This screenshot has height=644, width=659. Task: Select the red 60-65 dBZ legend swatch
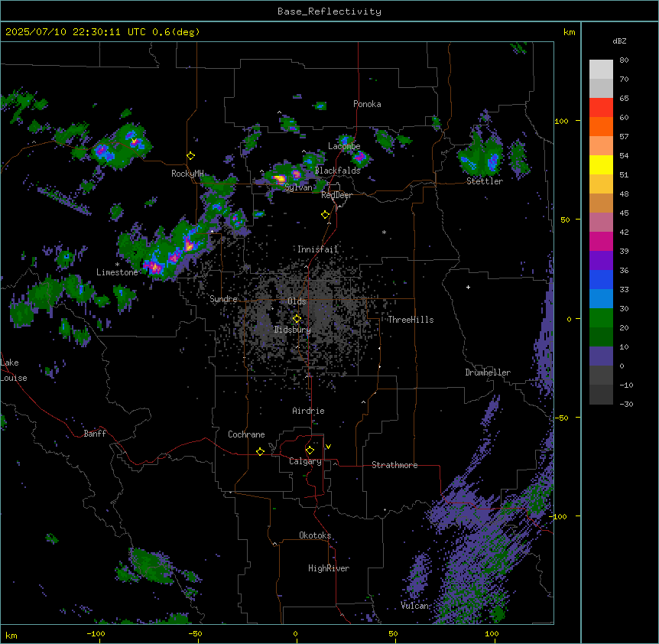click(x=601, y=108)
